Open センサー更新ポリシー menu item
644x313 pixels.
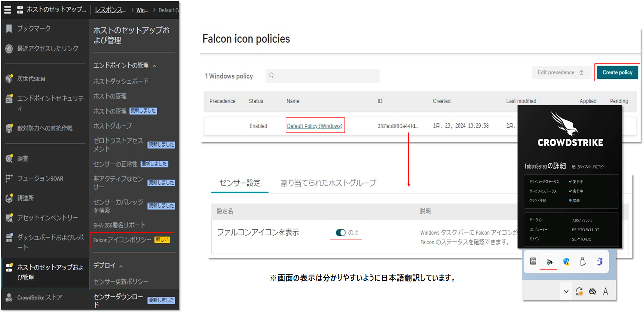coord(121,281)
